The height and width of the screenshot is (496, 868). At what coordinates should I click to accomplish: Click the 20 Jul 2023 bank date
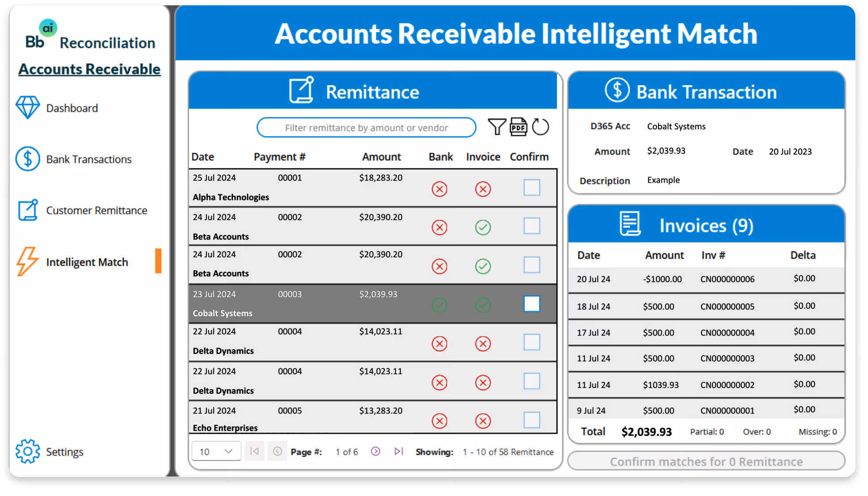(x=790, y=151)
